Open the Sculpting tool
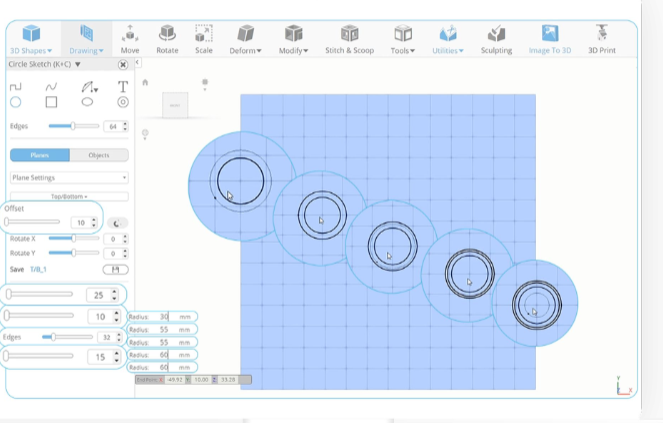 click(496, 40)
